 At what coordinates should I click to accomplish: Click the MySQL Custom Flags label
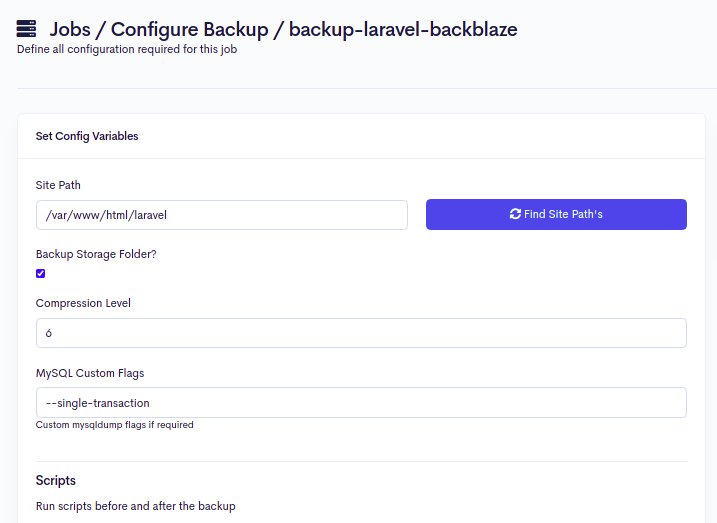pos(90,373)
